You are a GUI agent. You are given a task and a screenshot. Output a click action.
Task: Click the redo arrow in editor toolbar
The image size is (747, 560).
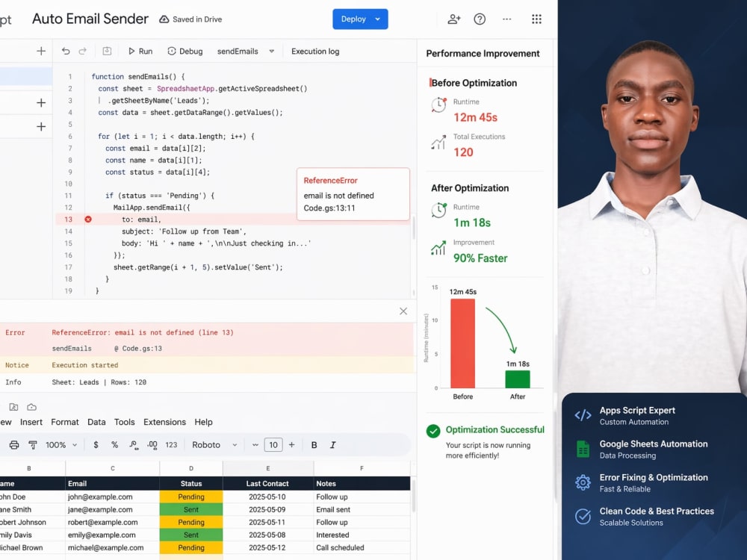click(82, 51)
